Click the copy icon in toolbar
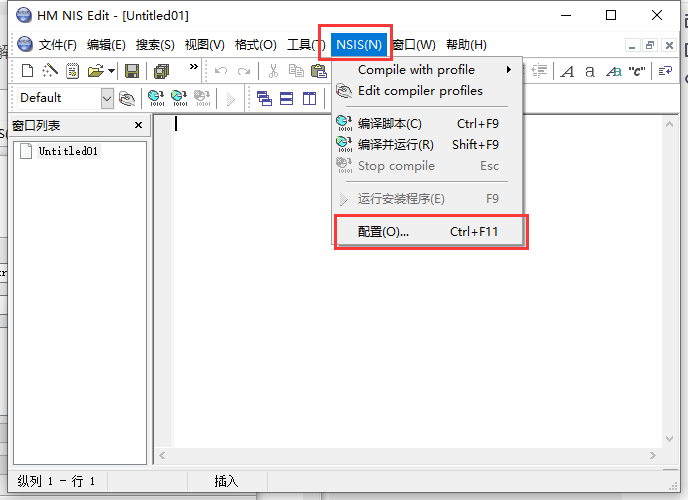The image size is (688, 500). tap(296, 71)
